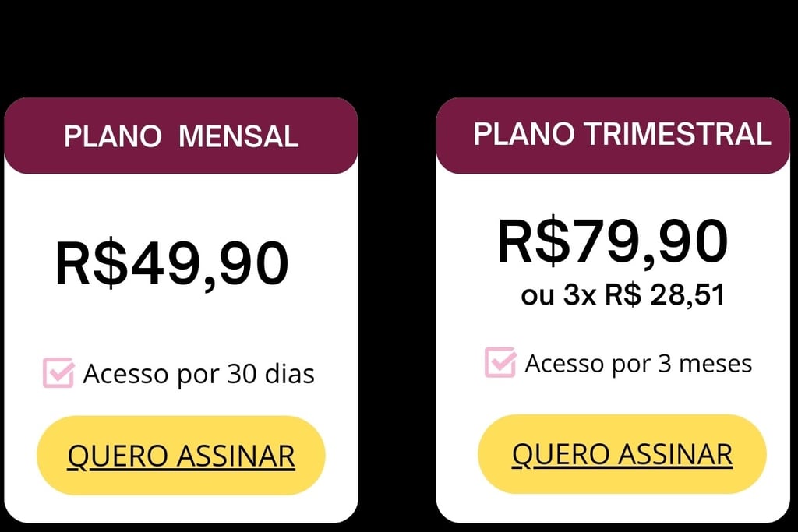This screenshot has height=532, width=798.
Task: Click the 'R$' symbol of the 79,90 price
Action: [533, 241]
